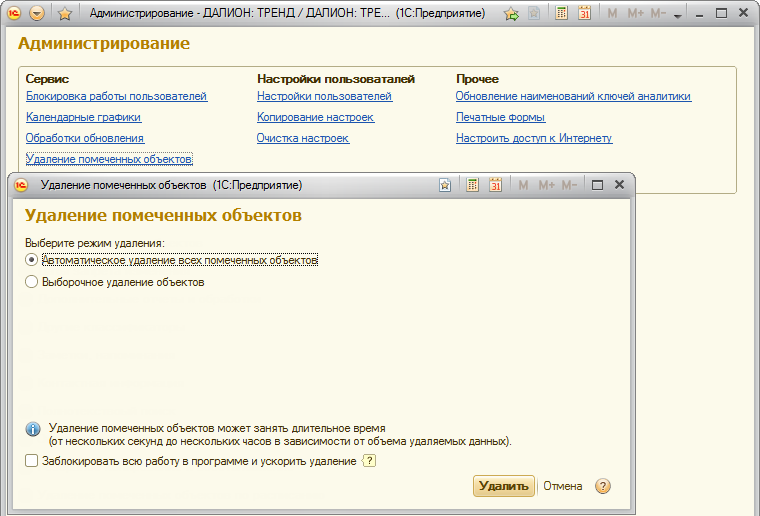
Task: Click the Удалить button
Action: pos(504,486)
